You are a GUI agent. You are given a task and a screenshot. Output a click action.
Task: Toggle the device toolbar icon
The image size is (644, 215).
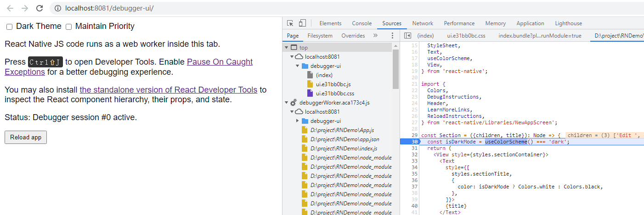click(302, 23)
